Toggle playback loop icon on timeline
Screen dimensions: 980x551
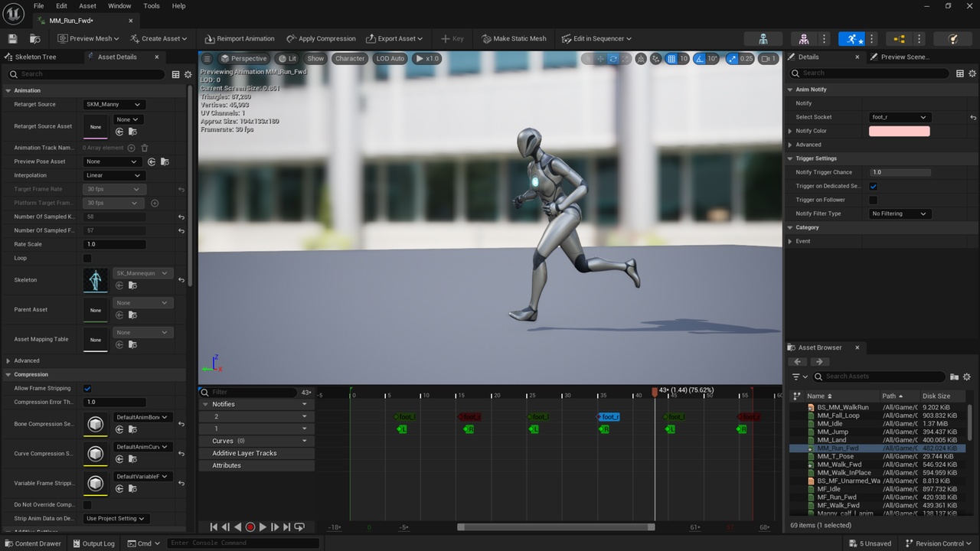pos(299,527)
